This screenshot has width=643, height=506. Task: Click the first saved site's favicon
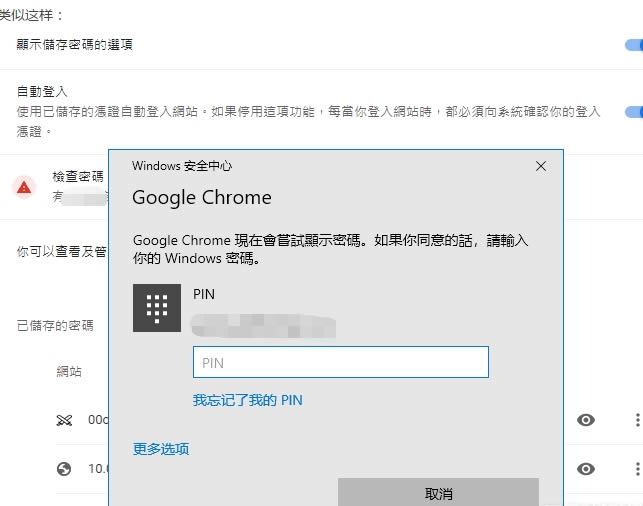pos(65,420)
